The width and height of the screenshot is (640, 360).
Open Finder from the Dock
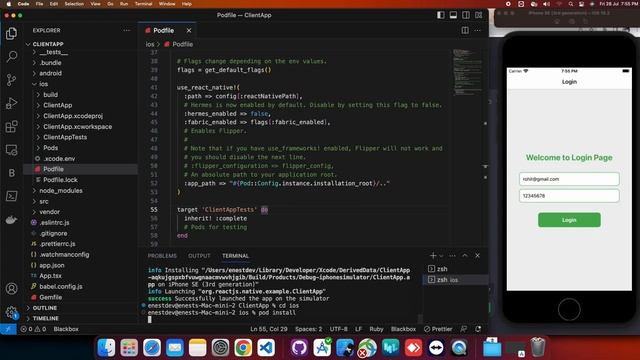click(x=107, y=348)
